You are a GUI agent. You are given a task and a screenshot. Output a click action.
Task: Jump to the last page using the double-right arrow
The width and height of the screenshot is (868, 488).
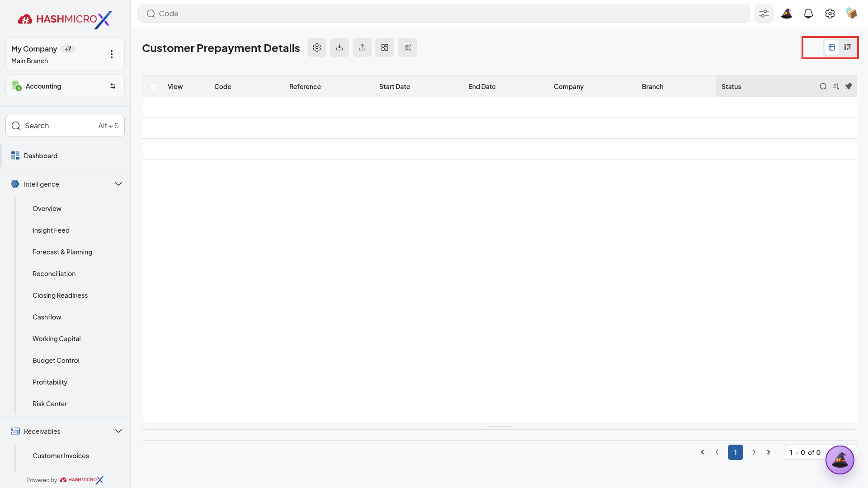point(769,452)
